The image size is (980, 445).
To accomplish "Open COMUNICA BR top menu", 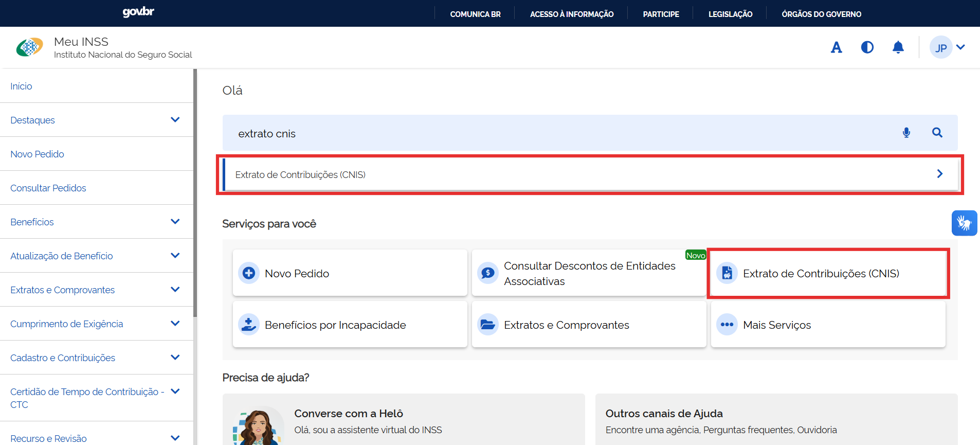I will tap(475, 14).
